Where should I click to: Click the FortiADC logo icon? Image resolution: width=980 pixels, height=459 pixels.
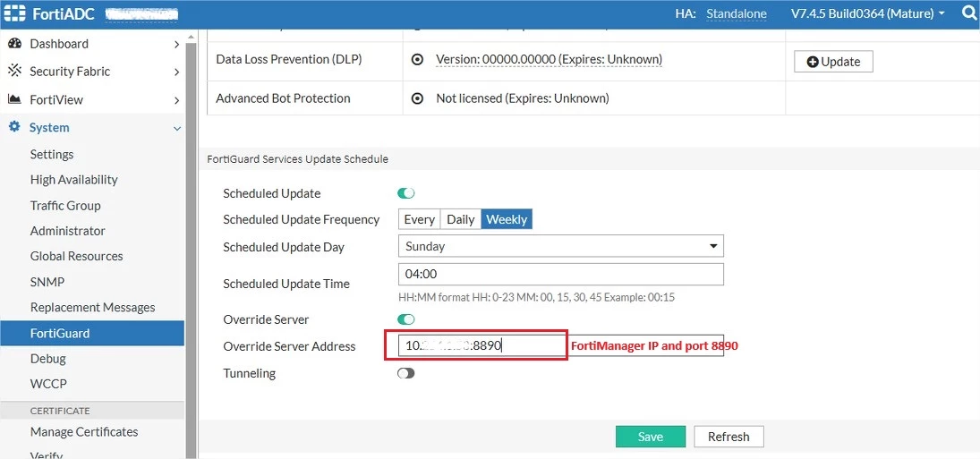(x=15, y=13)
